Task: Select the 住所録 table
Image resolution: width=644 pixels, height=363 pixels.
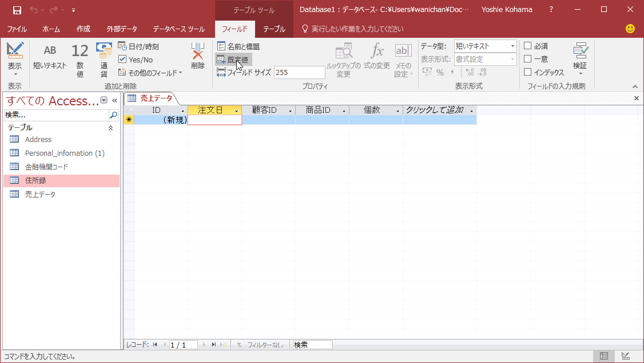Action: click(x=62, y=180)
